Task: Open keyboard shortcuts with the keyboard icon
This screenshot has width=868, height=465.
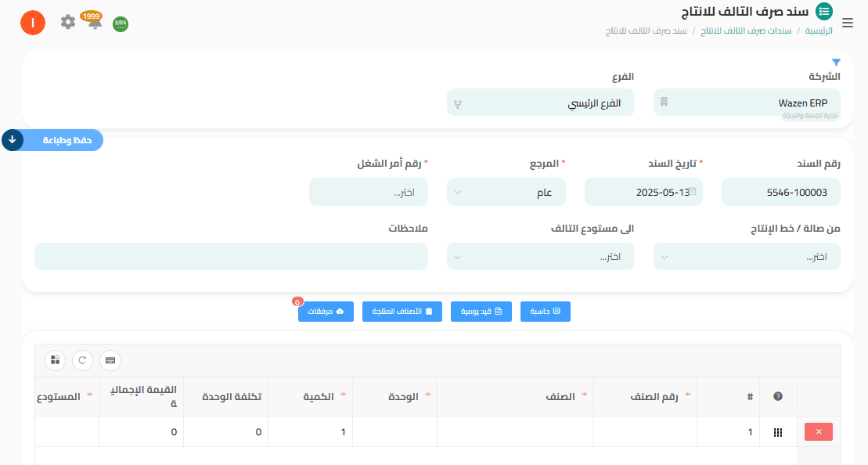Action: pyautogui.click(x=110, y=361)
